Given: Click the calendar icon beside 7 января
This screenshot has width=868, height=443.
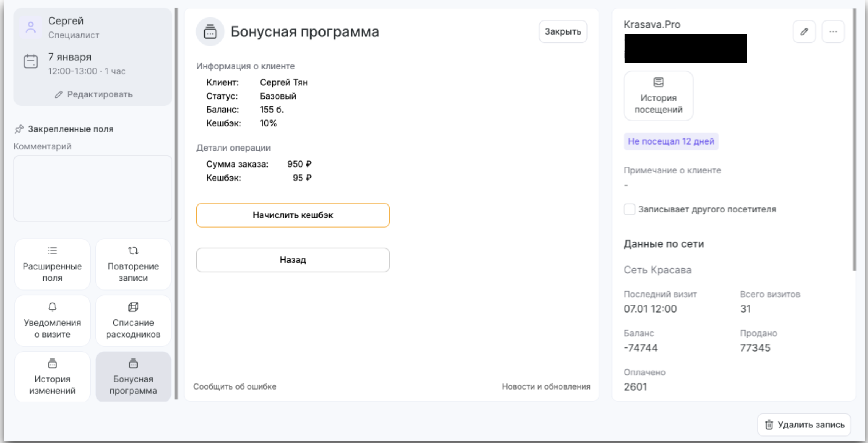Looking at the screenshot, I should click(31, 61).
